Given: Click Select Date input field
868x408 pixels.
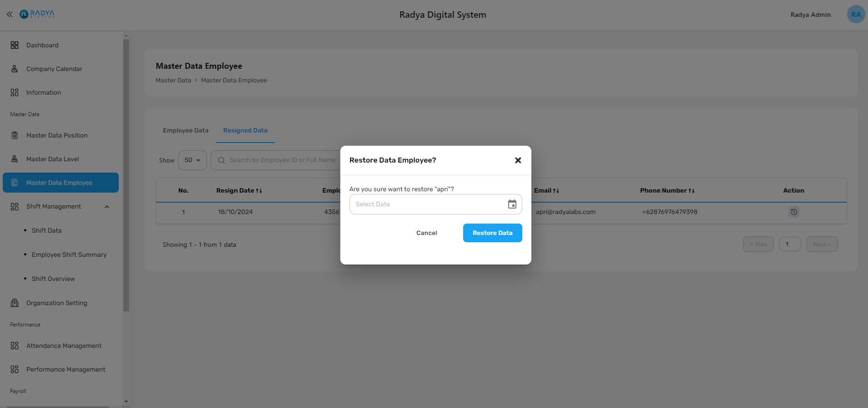Looking at the screenshot, I should click(436, 204).
